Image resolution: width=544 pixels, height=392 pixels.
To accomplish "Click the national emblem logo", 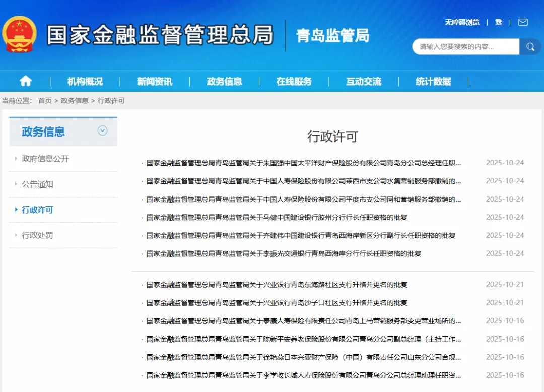I will [19, 34].
